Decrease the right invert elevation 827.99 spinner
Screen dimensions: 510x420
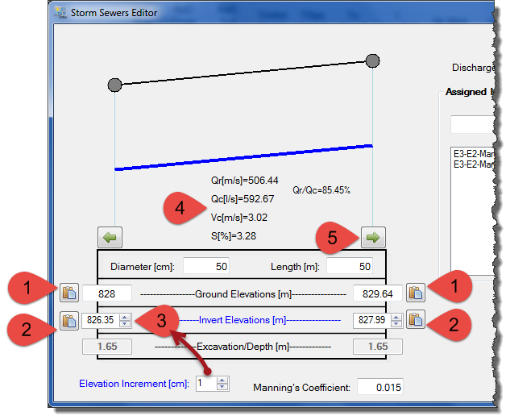[394, 324]
